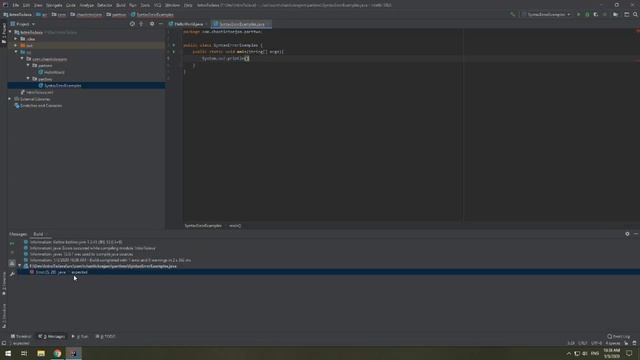Click the Build hammer icon in toolbar
Viewport: 640px width, 360px height.
coord(513,14)
